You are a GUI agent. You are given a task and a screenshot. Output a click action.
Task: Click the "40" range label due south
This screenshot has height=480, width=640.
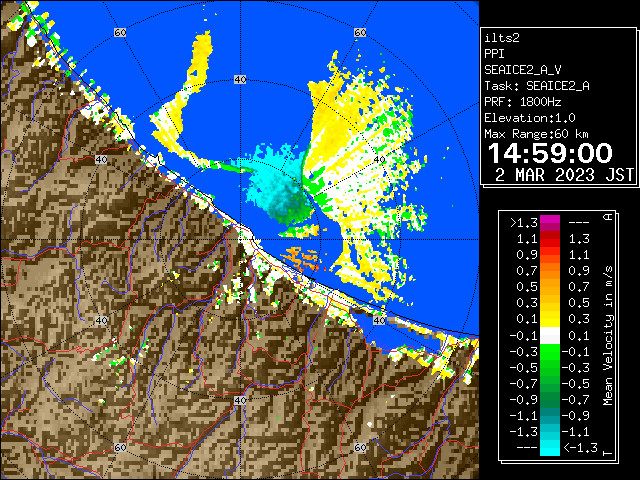pos(240,400)
